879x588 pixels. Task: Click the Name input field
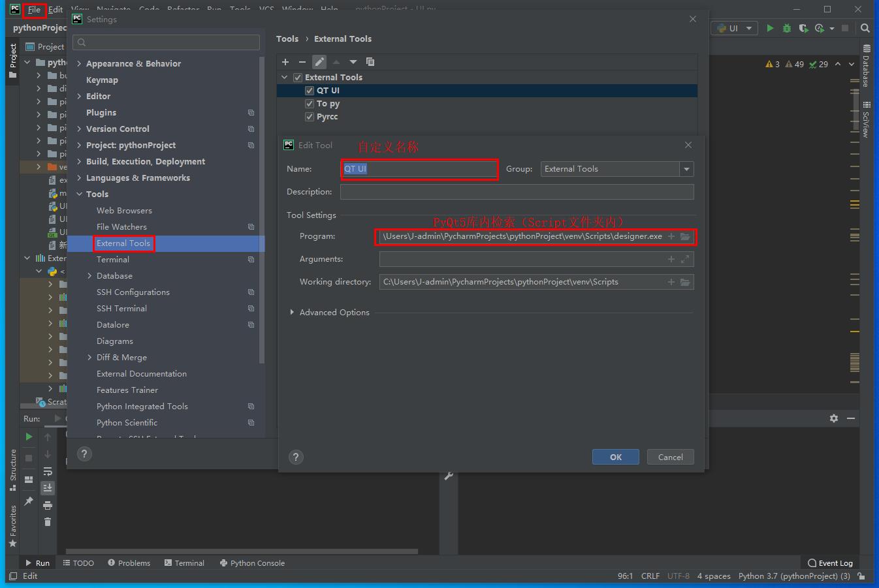tap(419, 169)
